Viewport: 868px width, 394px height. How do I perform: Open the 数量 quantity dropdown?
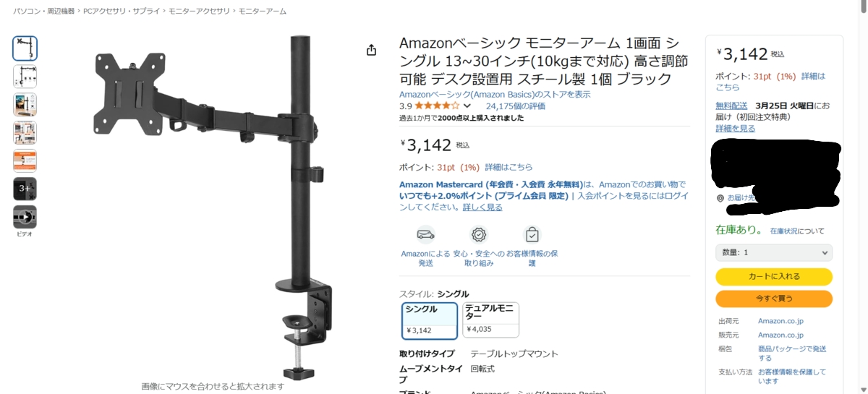pyautogui.click(x=774, y=252)
